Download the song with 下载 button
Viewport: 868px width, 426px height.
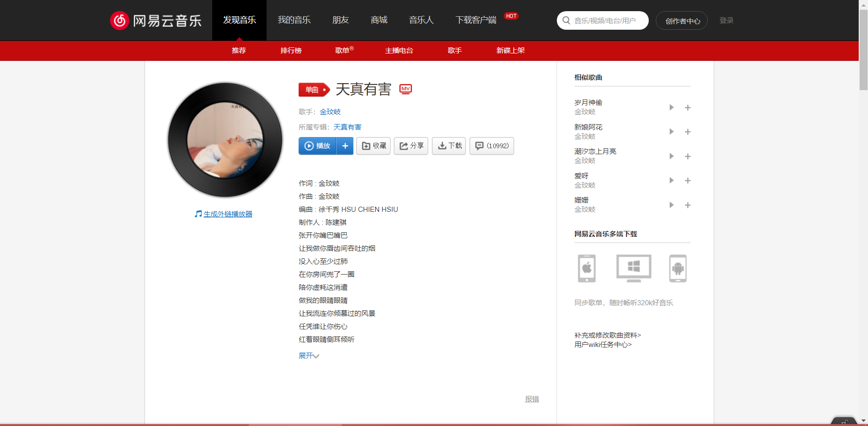(449, 146)
